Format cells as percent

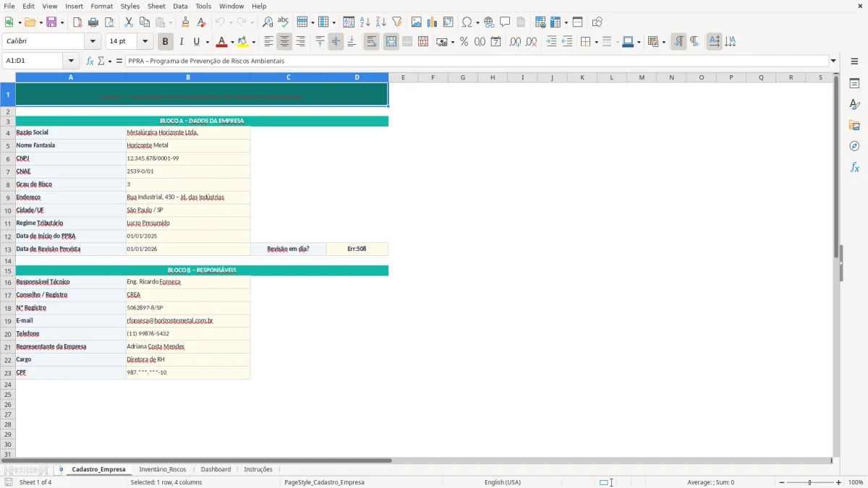[464, 42]
